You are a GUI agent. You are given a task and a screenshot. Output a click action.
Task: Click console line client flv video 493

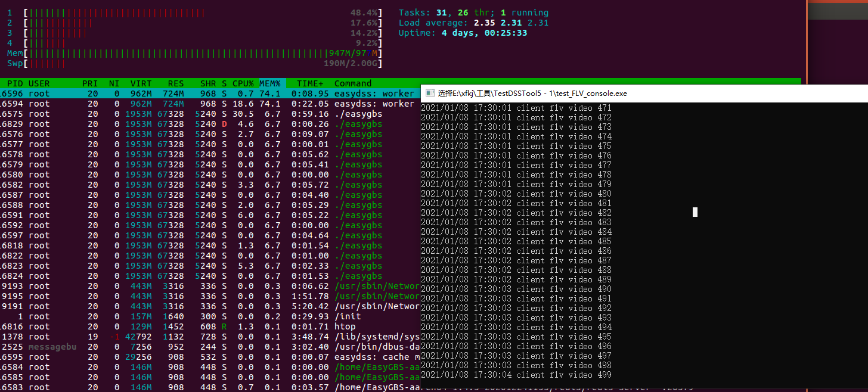click(516, 318)
